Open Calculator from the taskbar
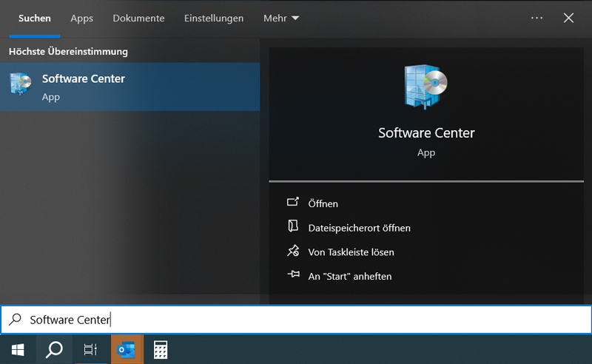The width and height of the screenshot is (592, 364). 161,350
